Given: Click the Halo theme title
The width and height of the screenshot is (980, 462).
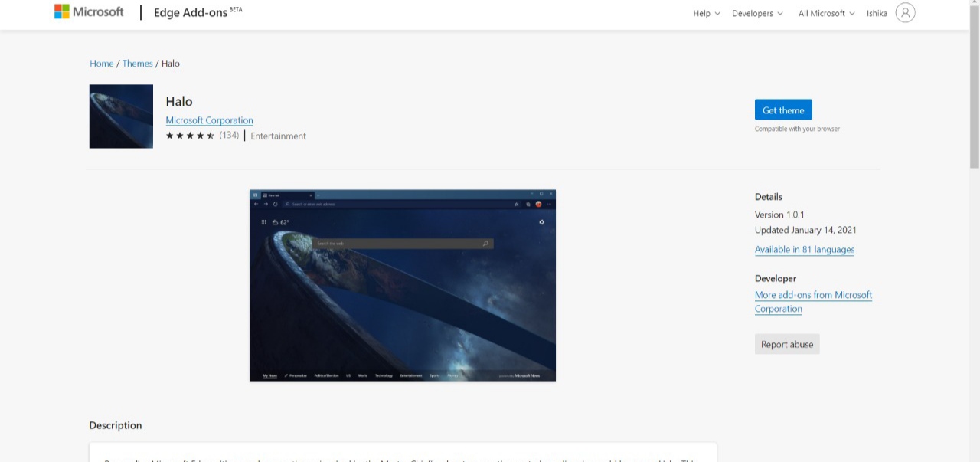Looking at the screenshot, I should click(179, 101).
